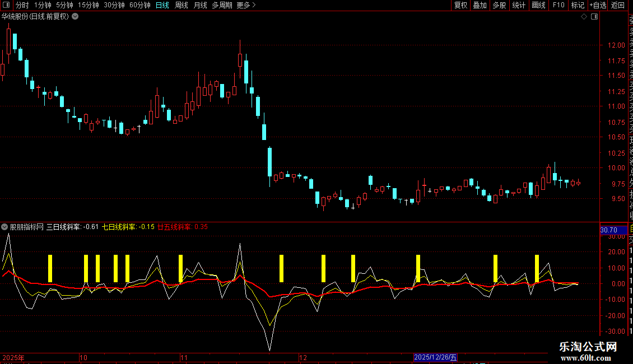Add stock via +自选 button
633x364 pixels.
pyautogui.click(x=598, y=5)
